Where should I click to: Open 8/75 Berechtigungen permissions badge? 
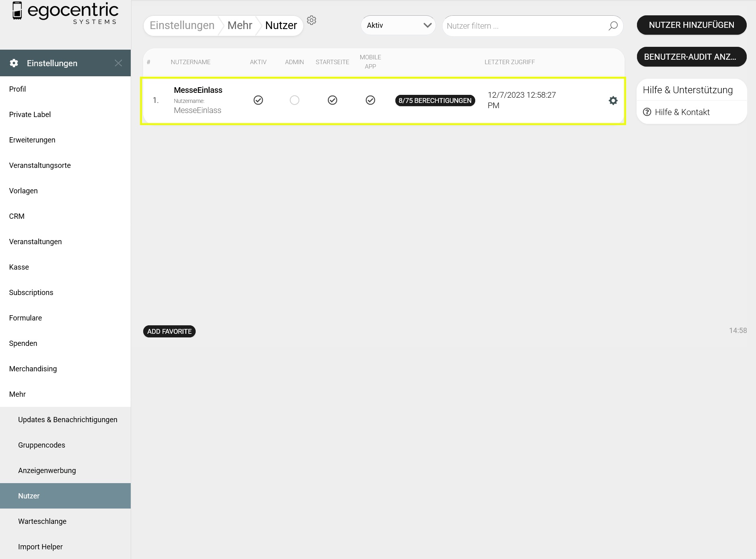[x=435, y=100]
